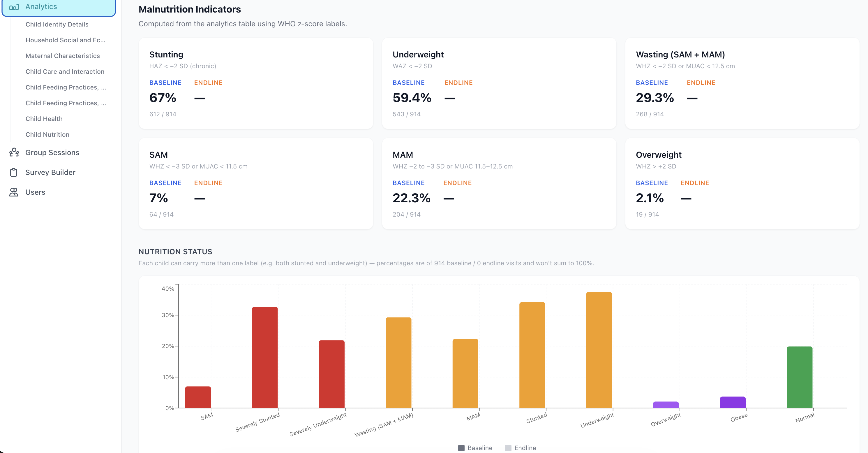
Task: Click the 2.1% overweight value
Action: coord(650,198)
